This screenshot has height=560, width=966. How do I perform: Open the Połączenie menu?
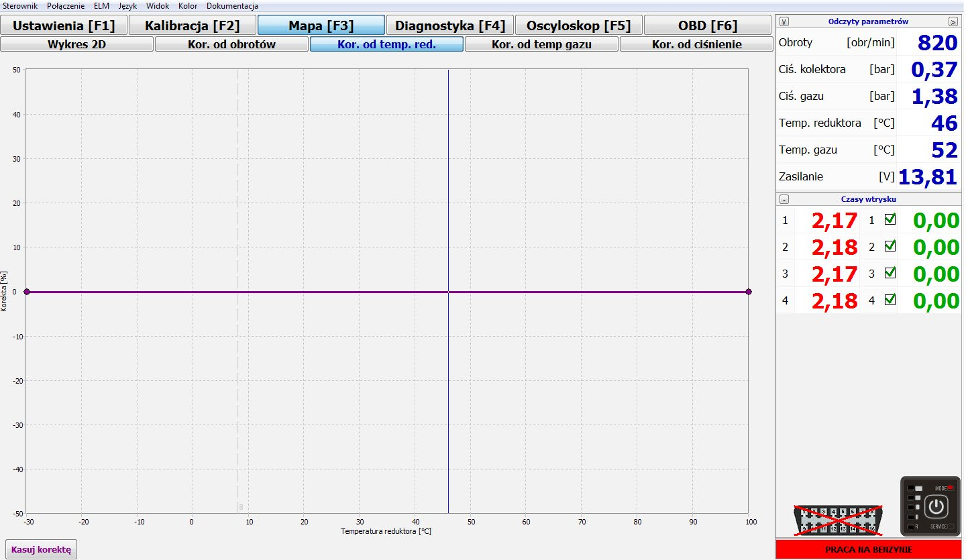[66, 5]
